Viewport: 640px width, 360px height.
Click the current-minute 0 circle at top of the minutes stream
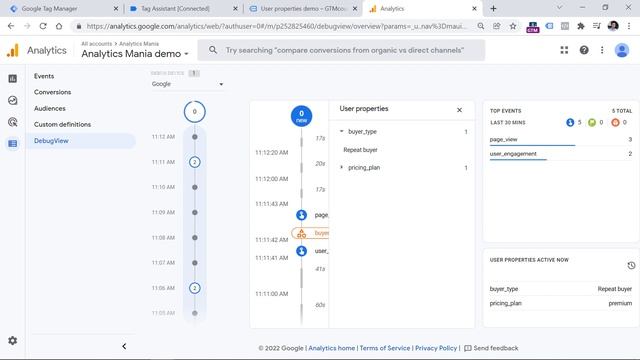coord(195,111)
